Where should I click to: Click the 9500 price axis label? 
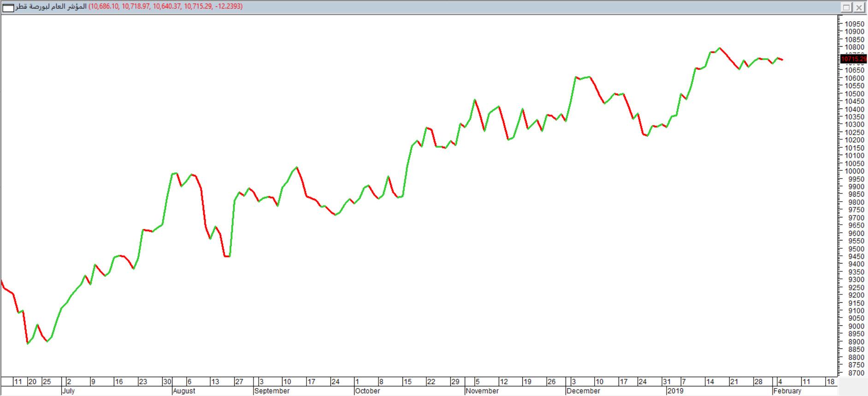(x=856, y=249)
